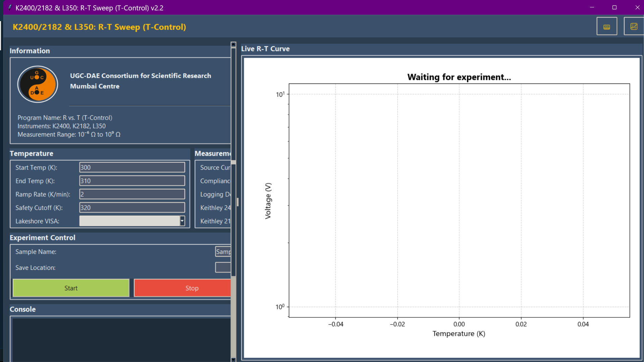Click the left panel scrollbar up arrow
This screenshot has height=362, width=644.
click(233, 45)
